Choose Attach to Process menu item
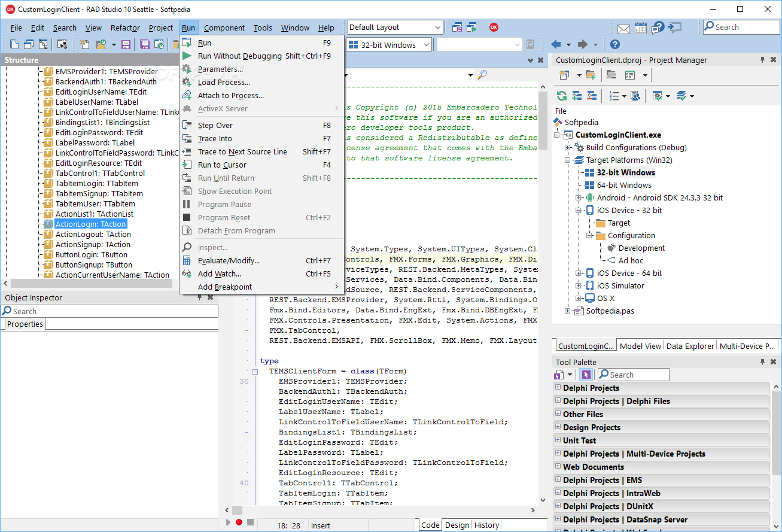This screenshot has width=782, height=532. click(x=262, y=95)
